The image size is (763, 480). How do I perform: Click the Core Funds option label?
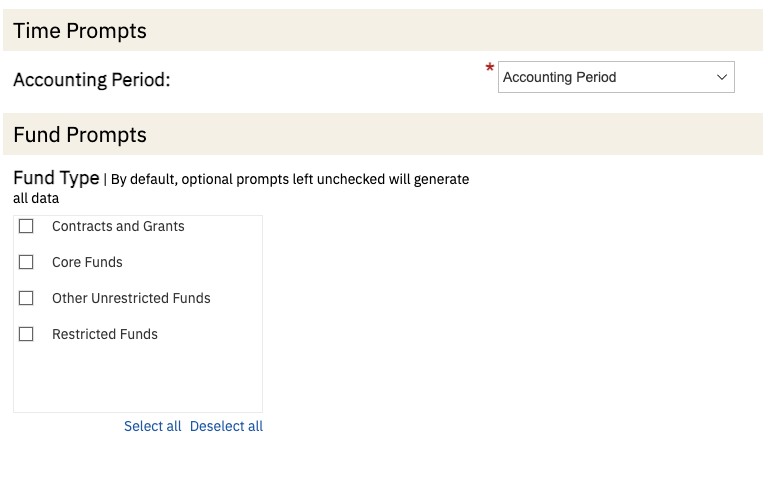(x=87, y=262)
